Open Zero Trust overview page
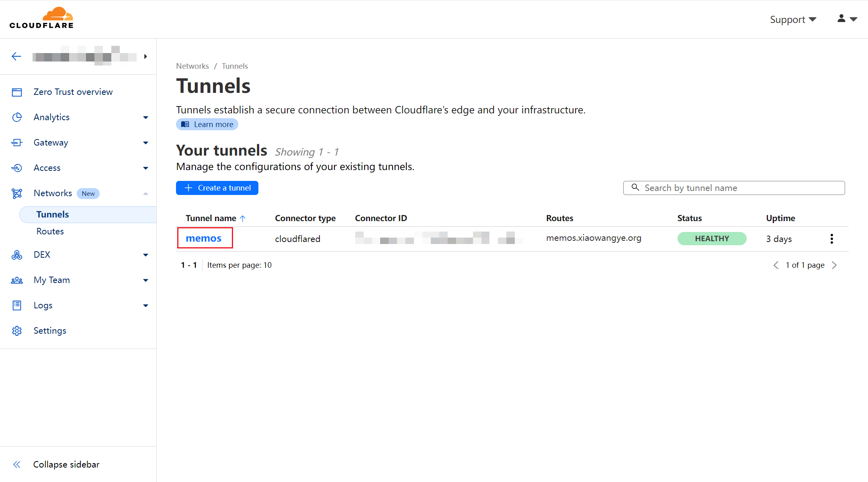868x482 pixels. tap(73, 92)
